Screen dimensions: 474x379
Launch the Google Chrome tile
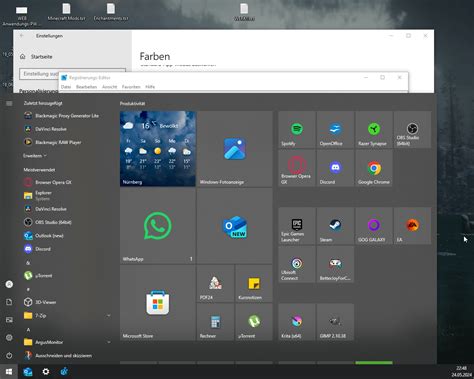374,168
